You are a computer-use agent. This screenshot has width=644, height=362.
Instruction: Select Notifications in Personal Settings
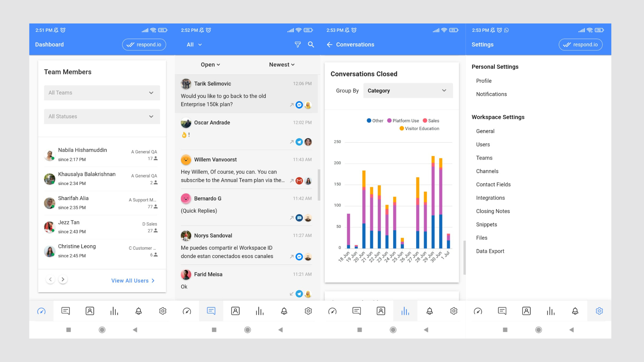491,94
